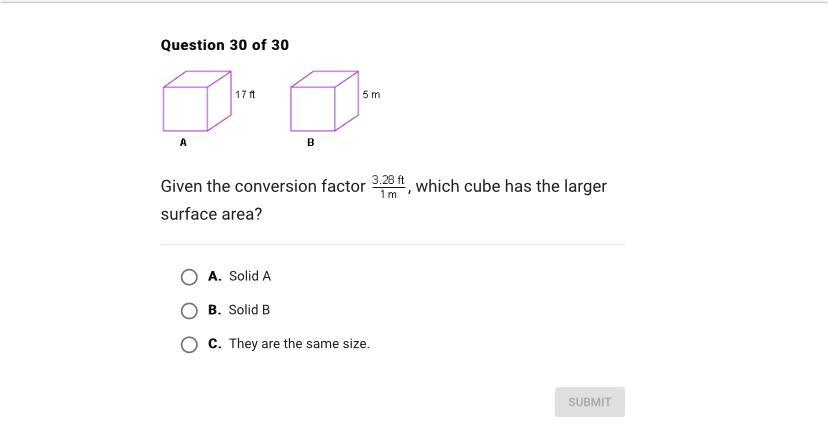Select radio button for Solid B
Image resolution: width=828 pixels, height=434 pixels.
(189, 310)
